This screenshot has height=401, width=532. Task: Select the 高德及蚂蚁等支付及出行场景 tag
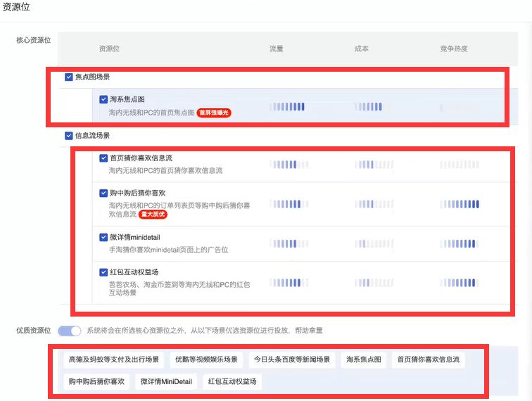tap(114, 359)
